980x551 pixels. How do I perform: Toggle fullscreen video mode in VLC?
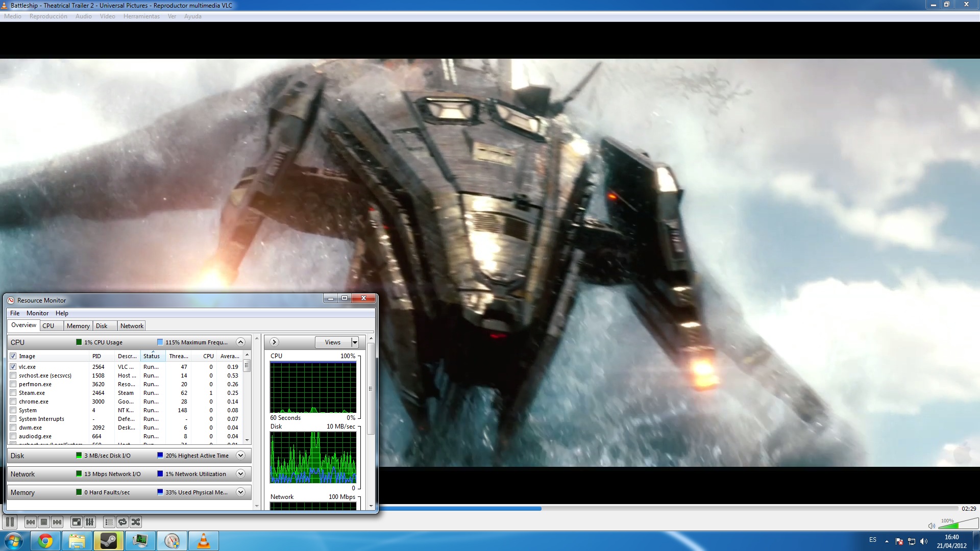pyautogui.click(x=76, y=522)
